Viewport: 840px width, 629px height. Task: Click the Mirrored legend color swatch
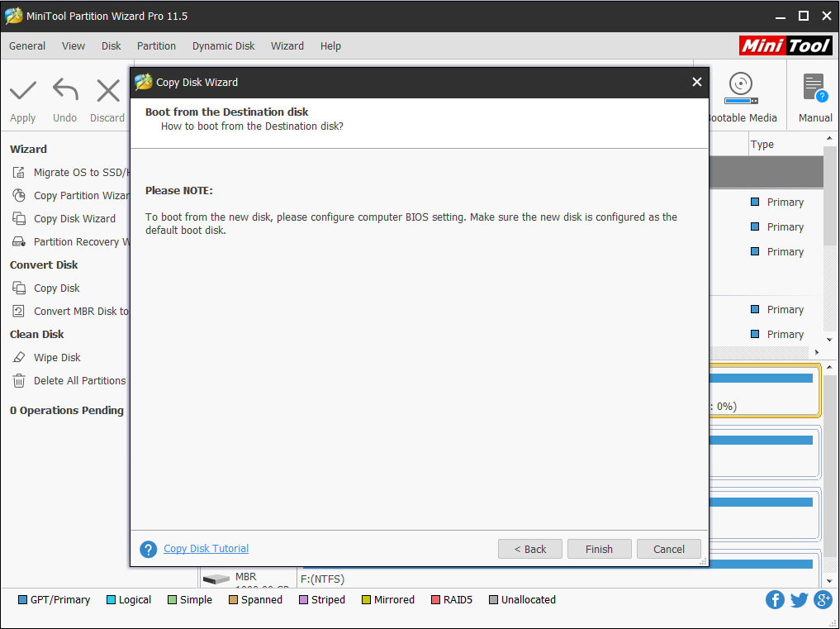(x=366, y=599)
